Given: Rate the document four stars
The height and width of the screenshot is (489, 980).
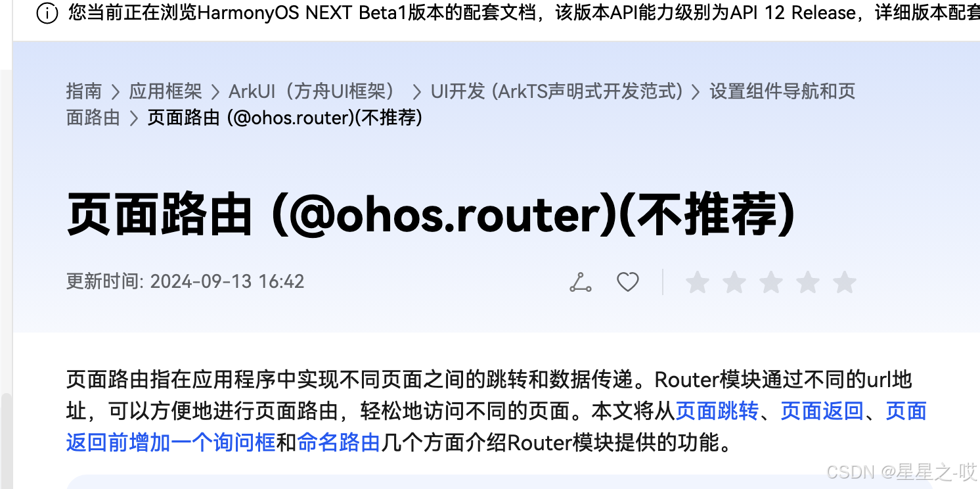Looking at the screenshot, I should coord(808,283).
